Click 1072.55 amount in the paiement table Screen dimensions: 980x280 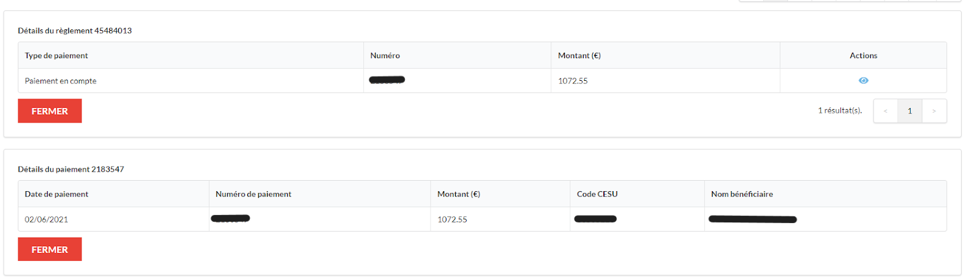(452, 219)
